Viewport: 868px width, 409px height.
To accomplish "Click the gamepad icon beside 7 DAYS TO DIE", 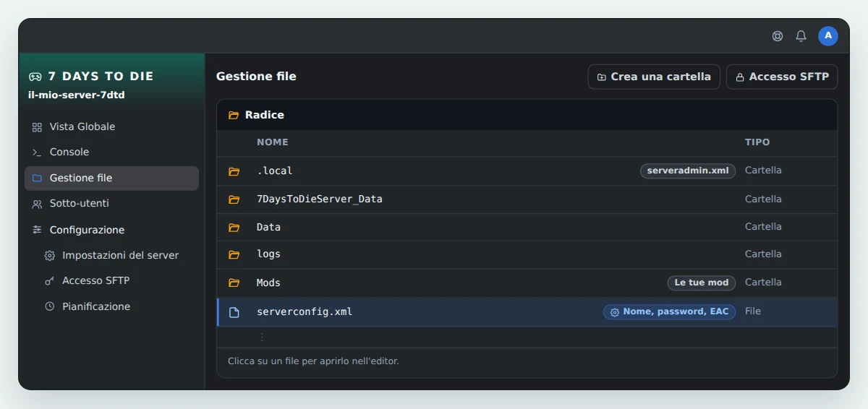I will pyautogui.click(x=35, y=77).
